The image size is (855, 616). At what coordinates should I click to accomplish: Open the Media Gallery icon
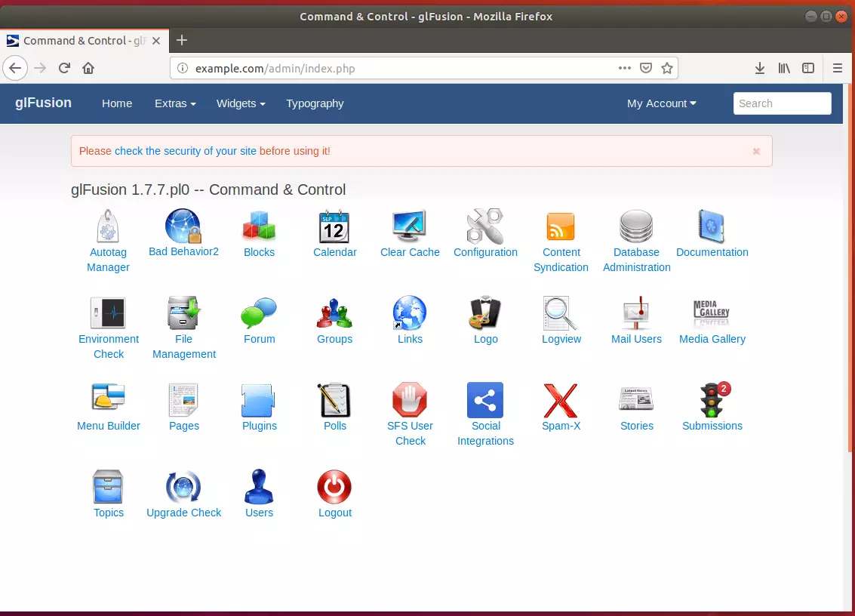[712, 313]
